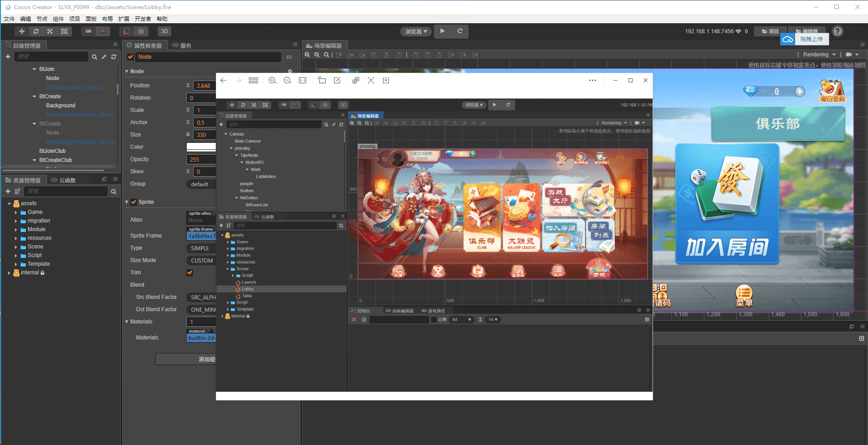The height and width of the screenshot is (445, 868).
Task: Click the 拖拽上传 upload button
Action: pyautogui.click(x=811, y=40)
